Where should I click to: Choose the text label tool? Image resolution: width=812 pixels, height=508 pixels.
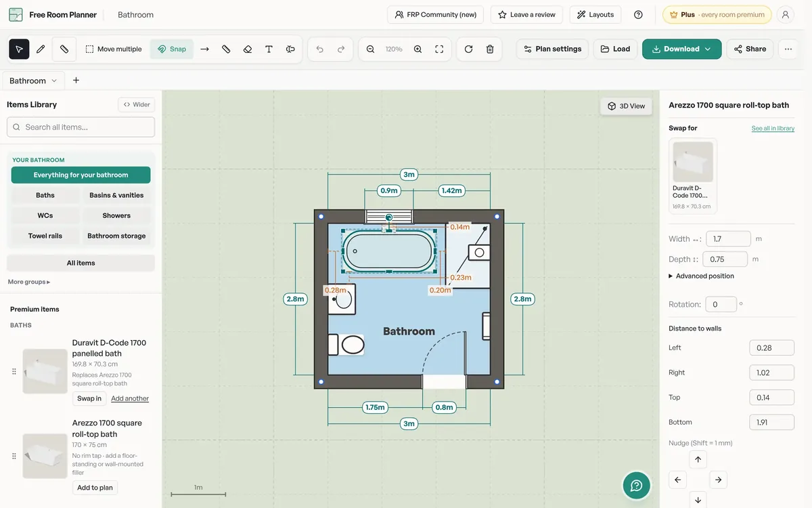pos(269,49)
